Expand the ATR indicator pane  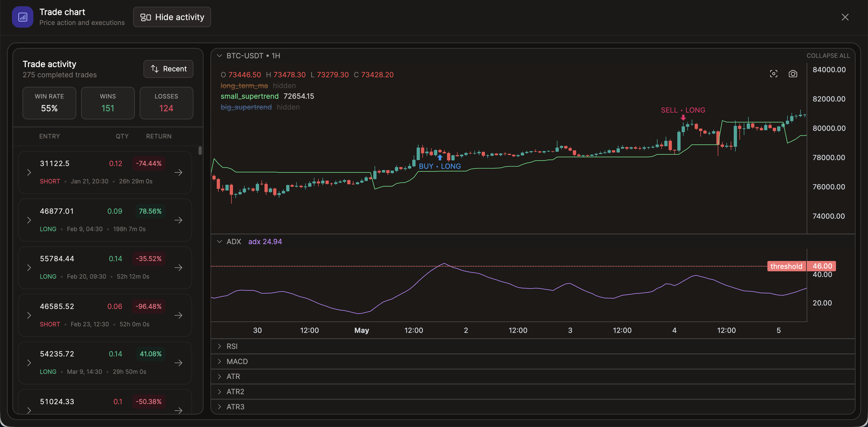click(219, 377)
